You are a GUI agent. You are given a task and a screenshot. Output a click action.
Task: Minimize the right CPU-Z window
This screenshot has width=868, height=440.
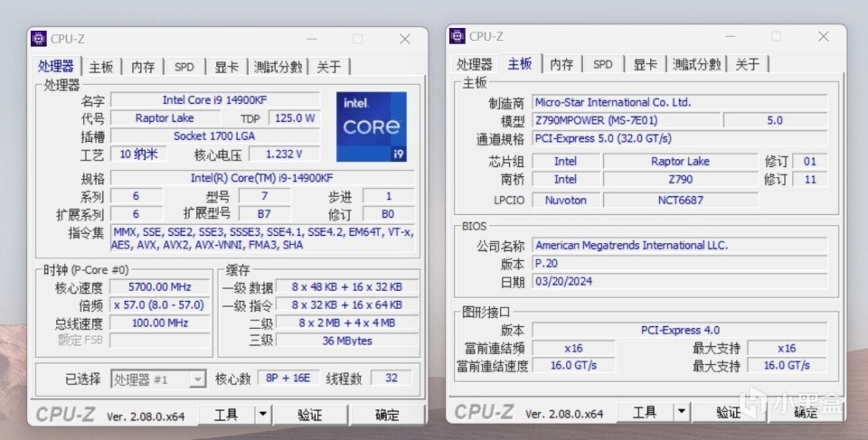731,36
